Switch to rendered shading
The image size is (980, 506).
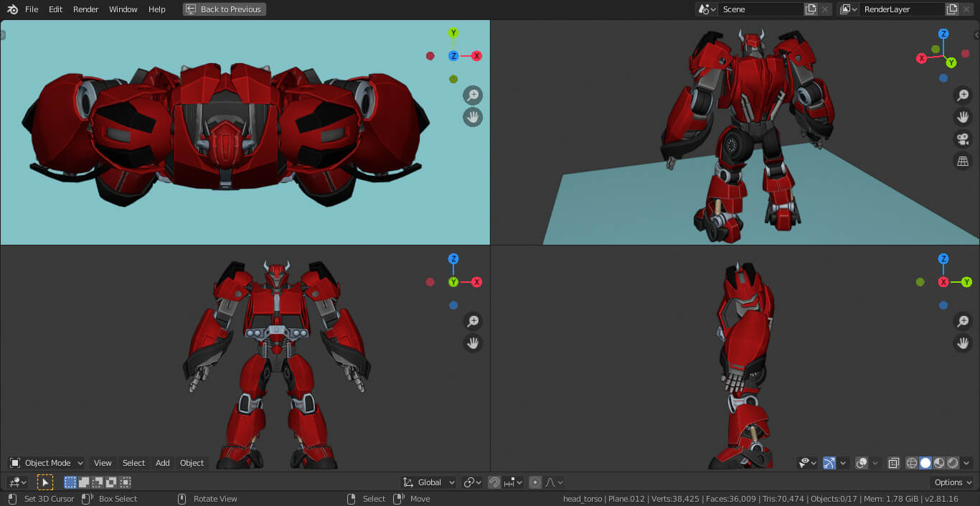[x=953, y=463]
